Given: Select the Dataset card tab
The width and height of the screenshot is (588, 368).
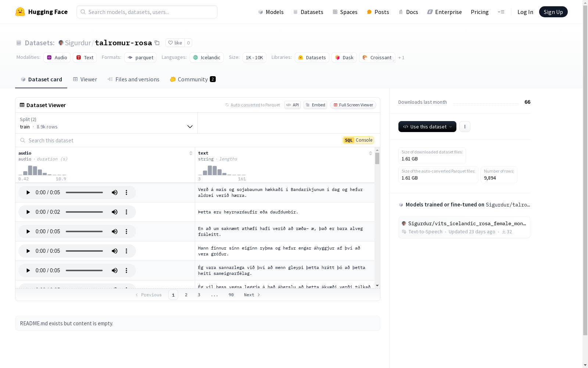Looking at the screenshot, I should [41, 79].
